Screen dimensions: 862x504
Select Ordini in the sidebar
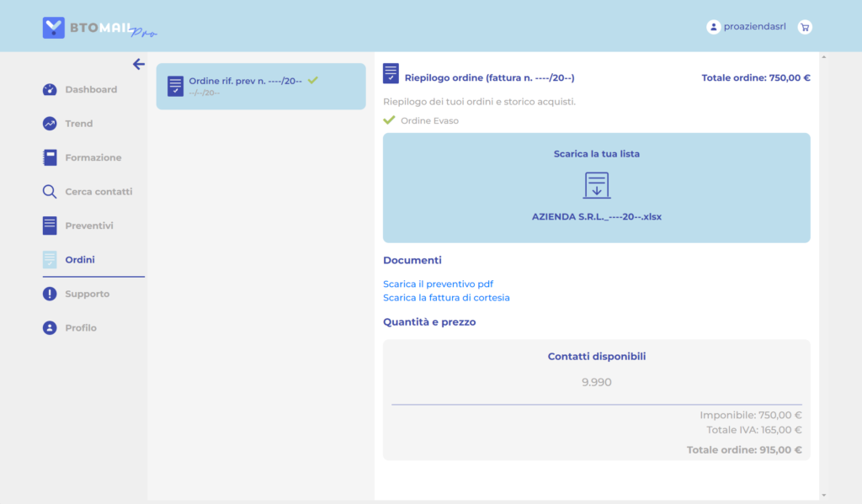[x=80, y=260]
